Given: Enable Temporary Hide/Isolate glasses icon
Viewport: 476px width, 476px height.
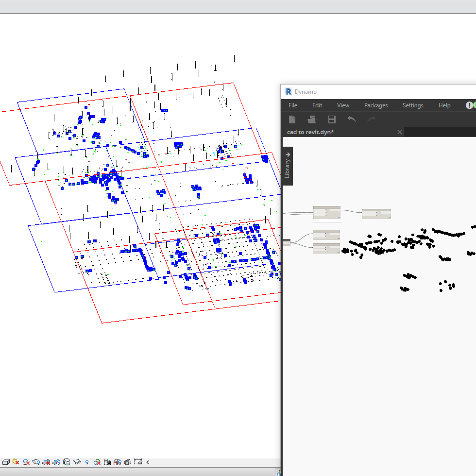Looking at the screenshot, I should 77,462.
